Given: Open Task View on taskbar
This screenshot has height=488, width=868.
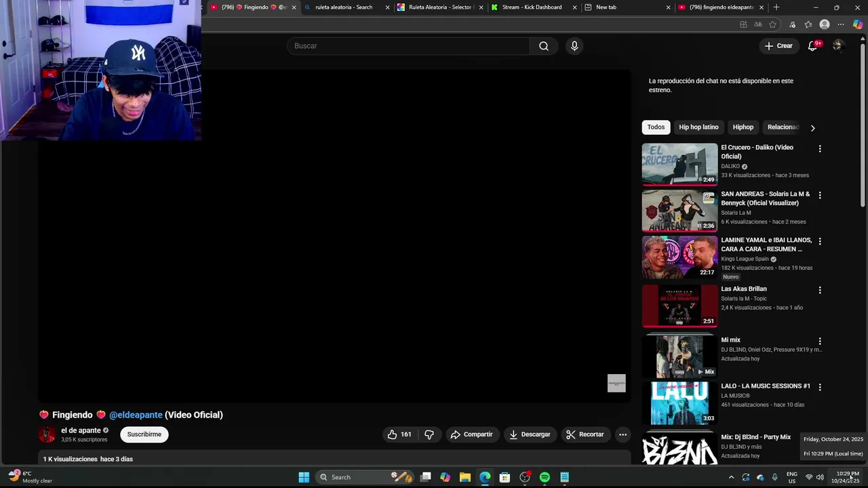Looking at the screenshot, I should (x=425, y=477).
